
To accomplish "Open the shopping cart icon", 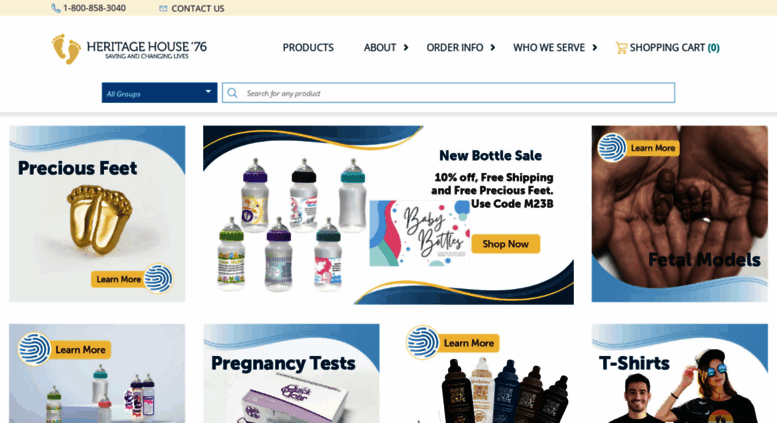I will coord(621,48).
